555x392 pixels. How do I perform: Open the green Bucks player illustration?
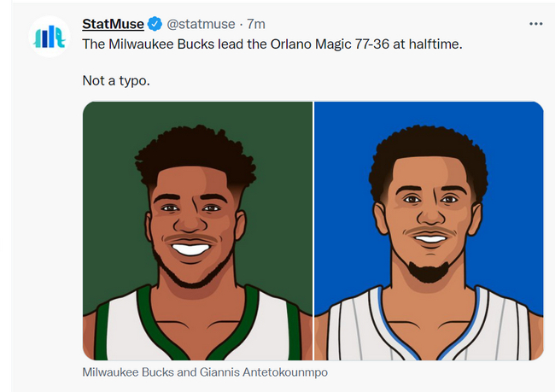click(x=198, y=231)
